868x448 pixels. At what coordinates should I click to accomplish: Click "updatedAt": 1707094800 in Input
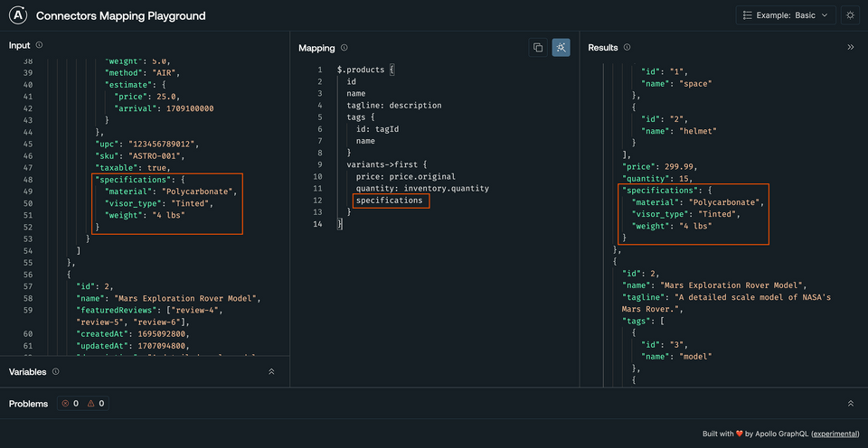point(132,346)
